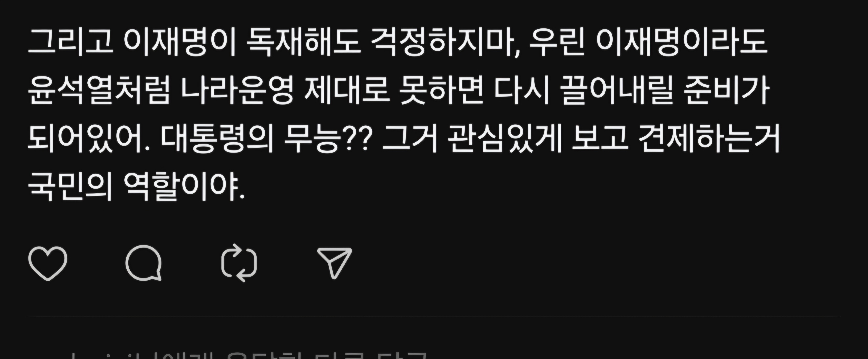Share the post with the paper plane icon

coord(335,263)
